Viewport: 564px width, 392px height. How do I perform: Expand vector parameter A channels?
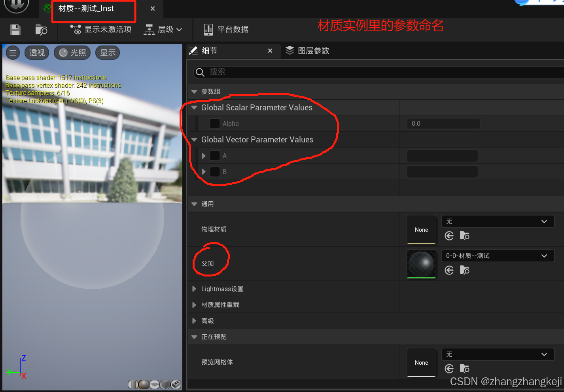pos(204,156)
